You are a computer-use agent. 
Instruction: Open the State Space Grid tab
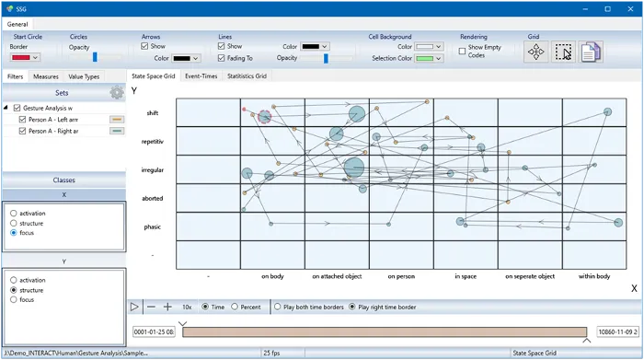click(154, 76)
